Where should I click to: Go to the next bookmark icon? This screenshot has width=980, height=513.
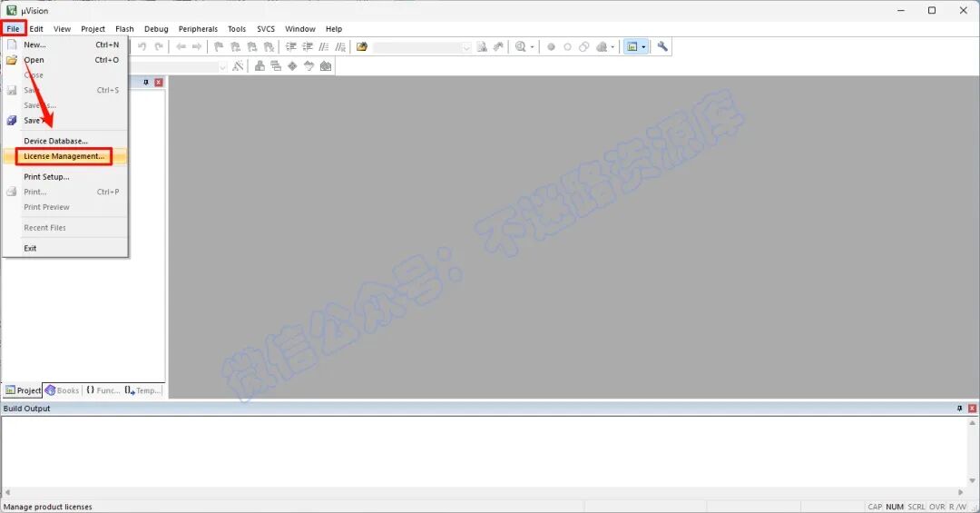(252, 47)
